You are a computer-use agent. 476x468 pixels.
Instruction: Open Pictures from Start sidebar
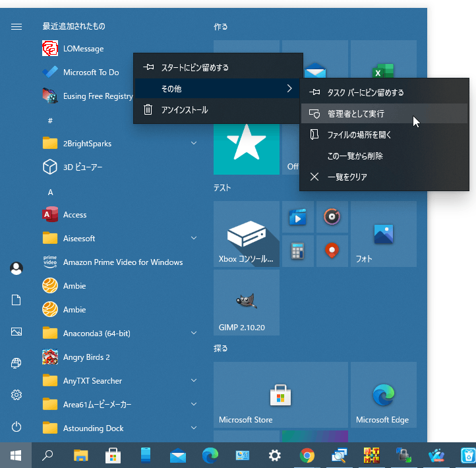coord(16,332)
